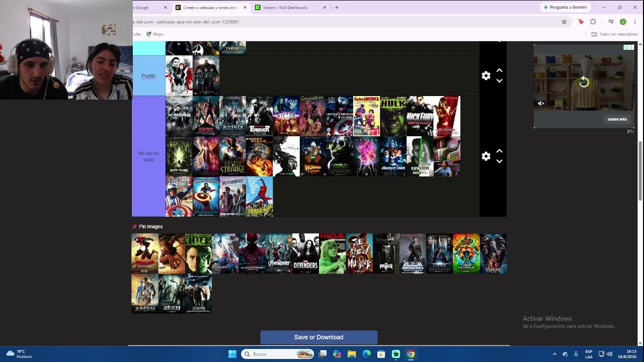
Task: Open the Extensions puzzle icon
Action: (593, 22)
